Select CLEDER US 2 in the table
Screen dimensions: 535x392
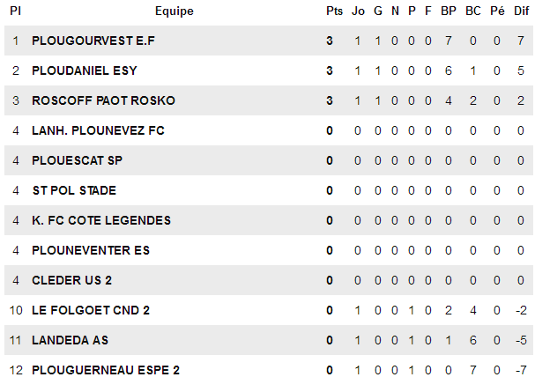[x=71, y=280]
